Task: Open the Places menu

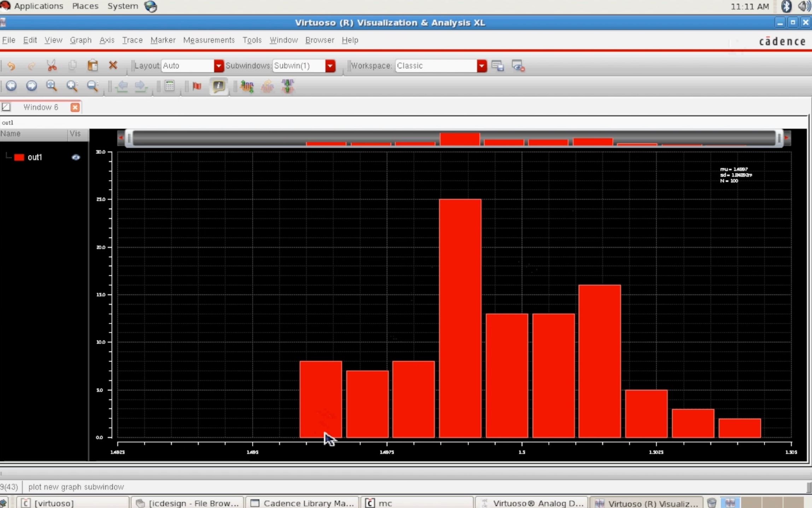Action: 85,6
